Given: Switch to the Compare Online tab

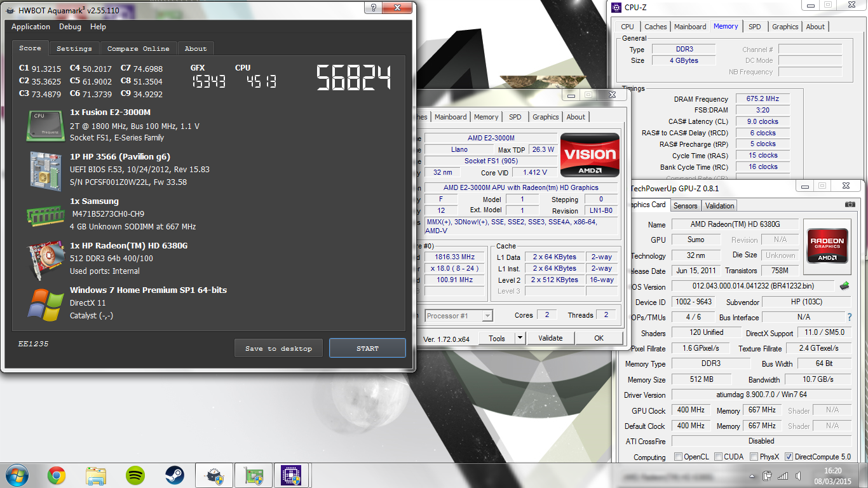Looking at the screenshot, I should (139, 48).
